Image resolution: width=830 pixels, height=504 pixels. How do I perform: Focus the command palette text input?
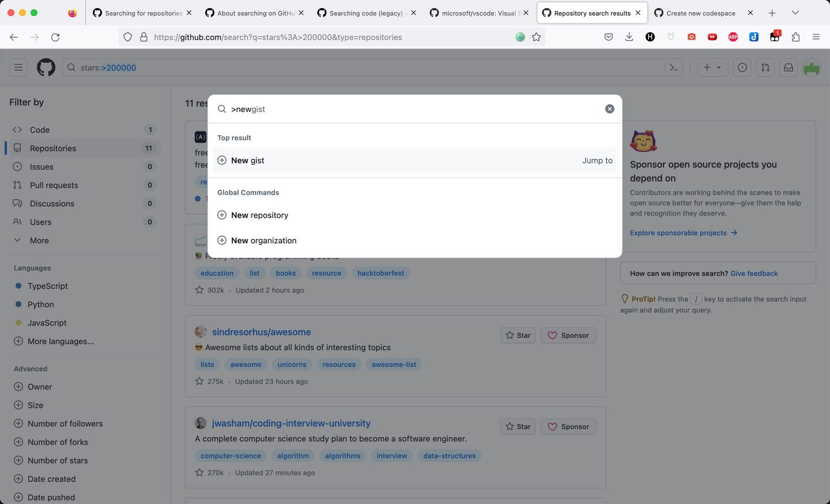click(x=415, y=109)
